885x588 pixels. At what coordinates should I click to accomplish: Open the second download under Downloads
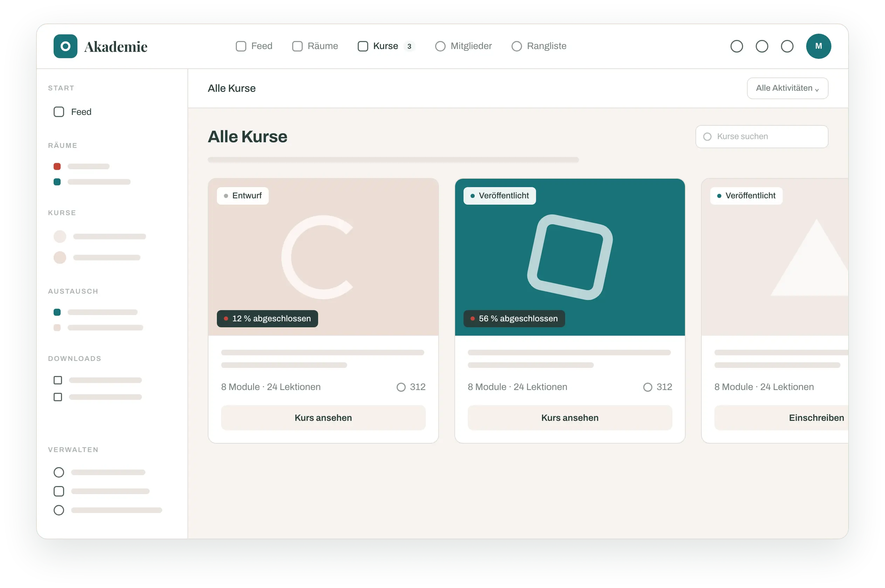pos(97,397)
